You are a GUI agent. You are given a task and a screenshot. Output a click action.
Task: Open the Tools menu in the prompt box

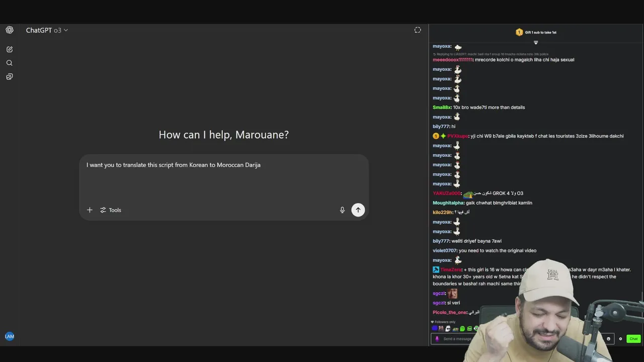(x=111, y=210)
